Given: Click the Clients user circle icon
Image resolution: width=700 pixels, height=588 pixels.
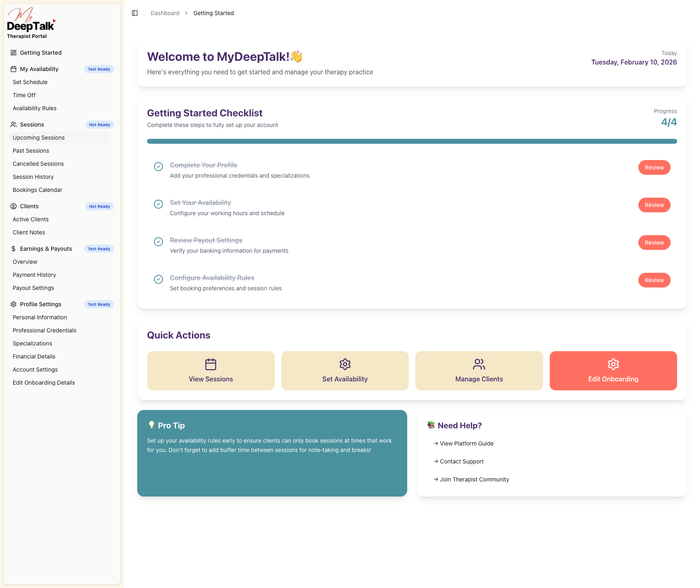Looking at the screenshot, I should pos(13,206).
